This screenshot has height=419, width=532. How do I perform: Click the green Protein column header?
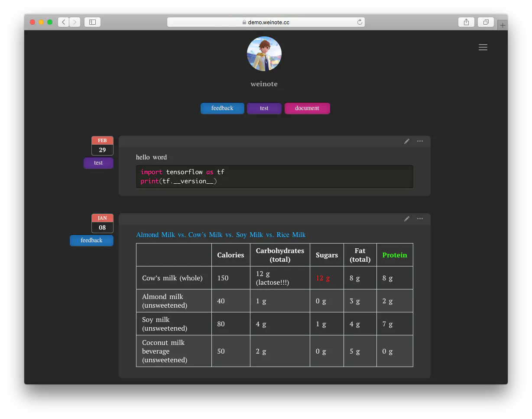point(395,255)
